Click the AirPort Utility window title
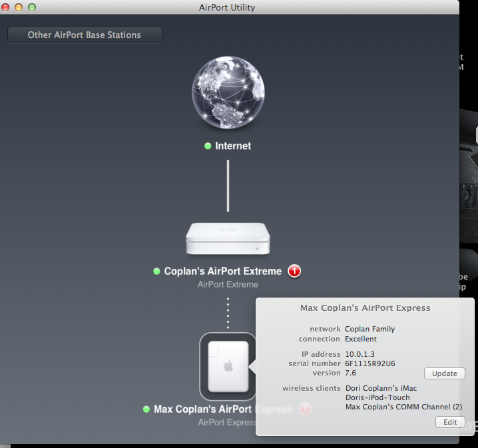 click(227, 7)
